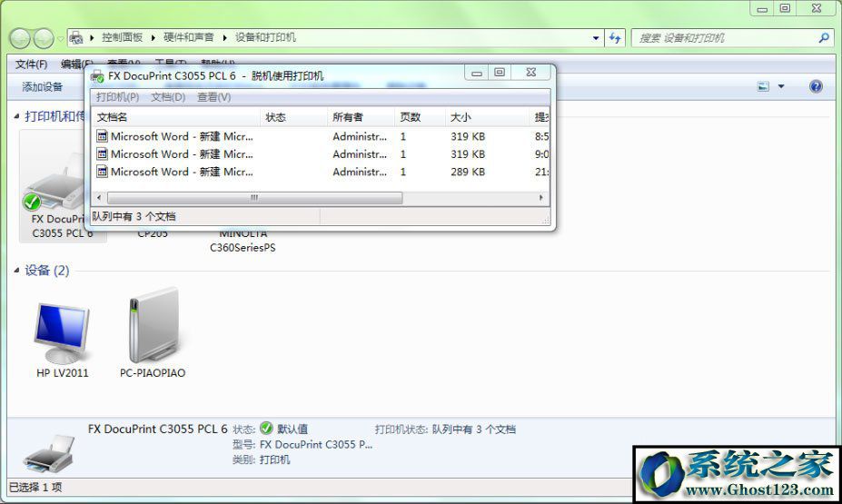Select the HP LV2011 monitor device
Viewport: 842px width, 504px height.
(62, 334)
